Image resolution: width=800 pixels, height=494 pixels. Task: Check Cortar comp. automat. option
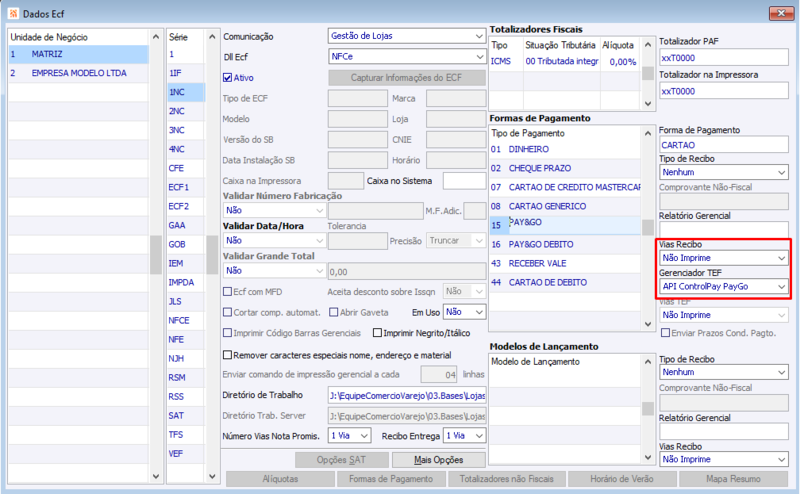pyautogui.click(x=228, y=312)
